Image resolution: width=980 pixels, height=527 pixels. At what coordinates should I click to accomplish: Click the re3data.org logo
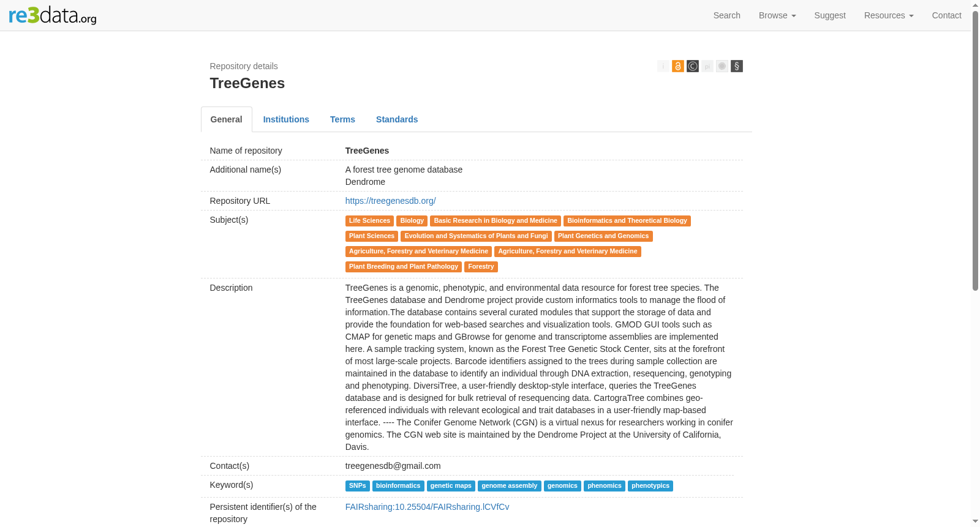(53, 15)
